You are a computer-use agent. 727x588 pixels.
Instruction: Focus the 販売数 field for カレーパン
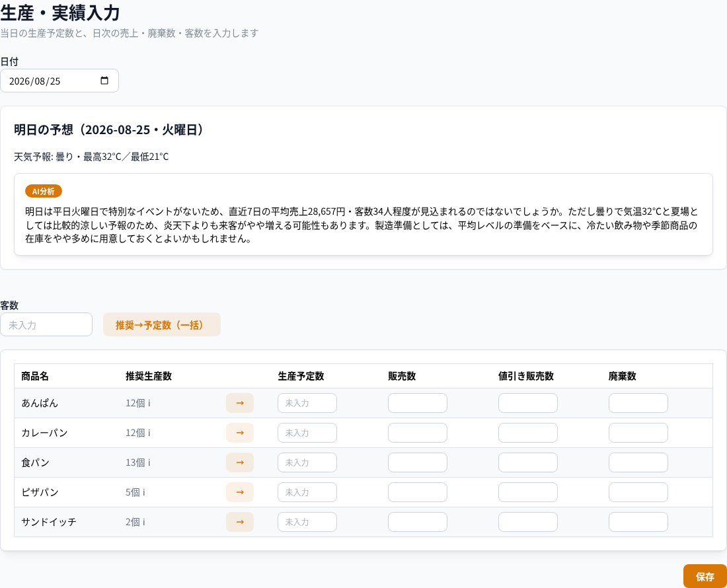coord(417,433)
